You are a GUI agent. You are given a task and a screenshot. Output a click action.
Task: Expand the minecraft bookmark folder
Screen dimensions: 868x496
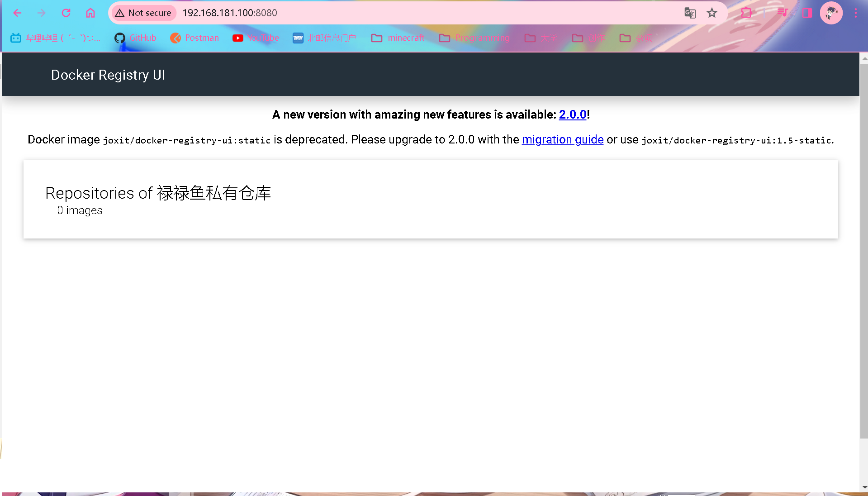(398, 38)
